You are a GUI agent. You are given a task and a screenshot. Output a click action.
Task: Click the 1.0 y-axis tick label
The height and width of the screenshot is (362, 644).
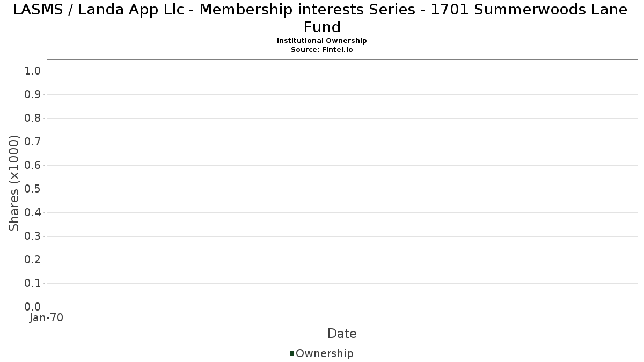point(33,71)
